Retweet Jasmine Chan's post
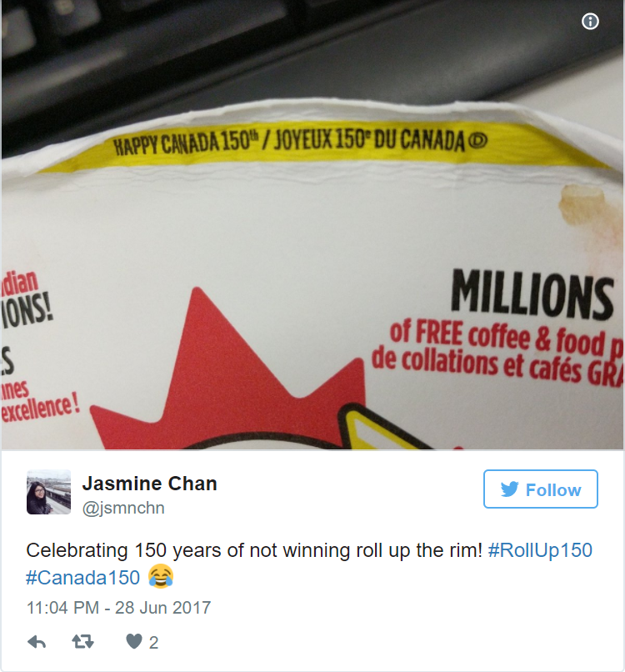This screenshot has width=625, height=672. click(82, 641)
